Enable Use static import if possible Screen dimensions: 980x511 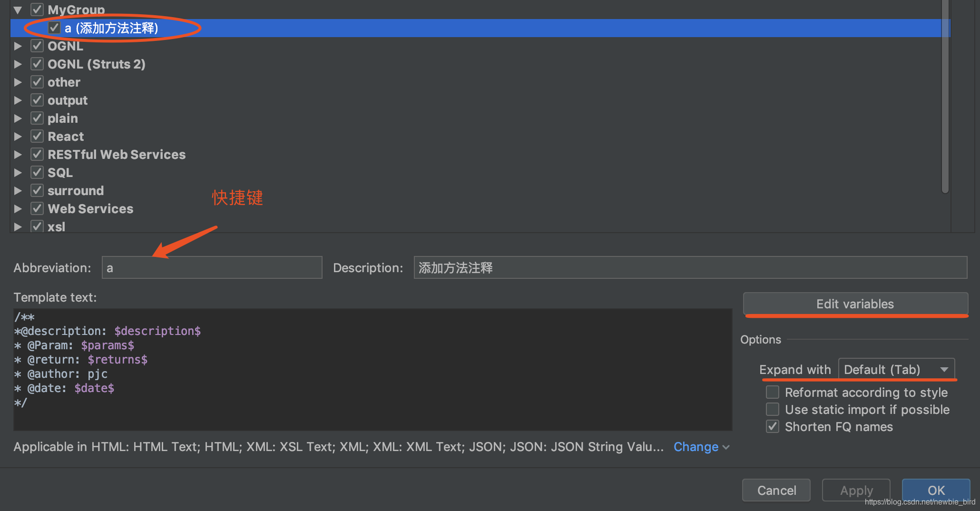point(773,409)
